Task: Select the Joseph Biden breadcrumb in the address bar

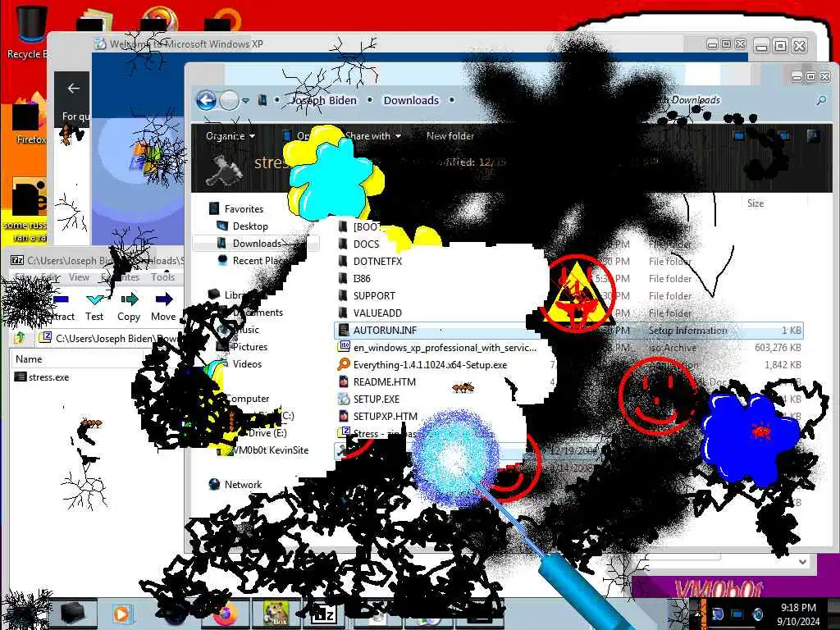Action: tap(323, 100)
